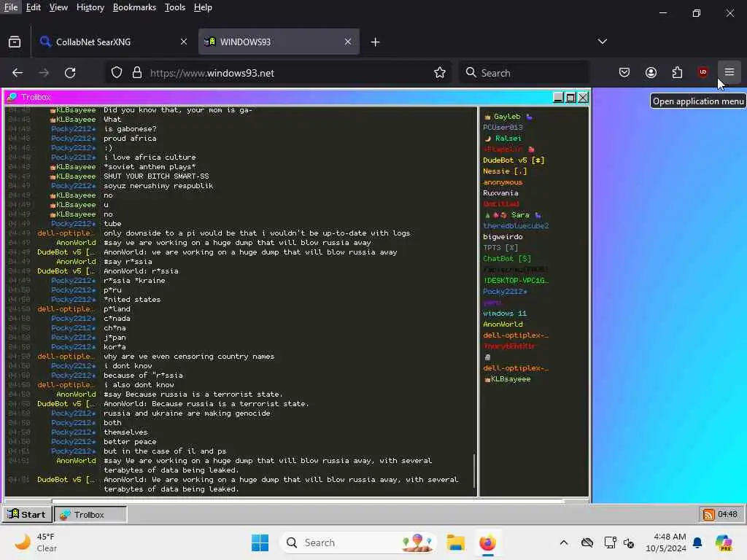Open Firefox account profile icon

click(x=651, y=72)
